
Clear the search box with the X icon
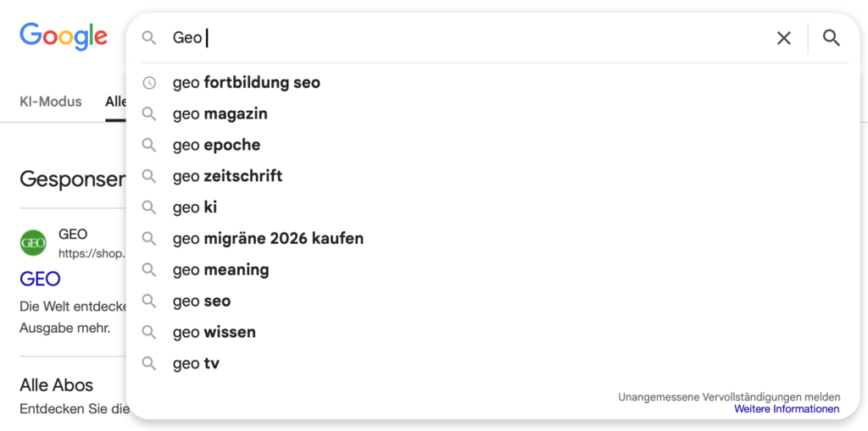784,38
